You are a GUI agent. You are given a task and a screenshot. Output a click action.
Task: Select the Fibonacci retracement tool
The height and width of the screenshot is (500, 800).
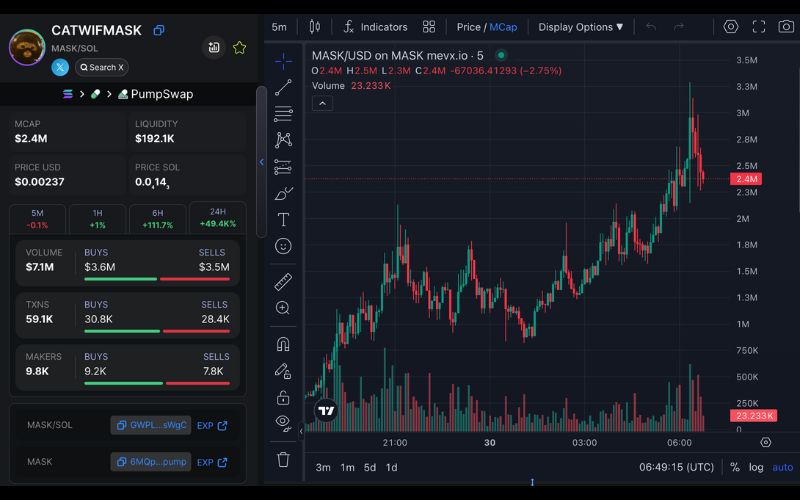pos(283,113)
